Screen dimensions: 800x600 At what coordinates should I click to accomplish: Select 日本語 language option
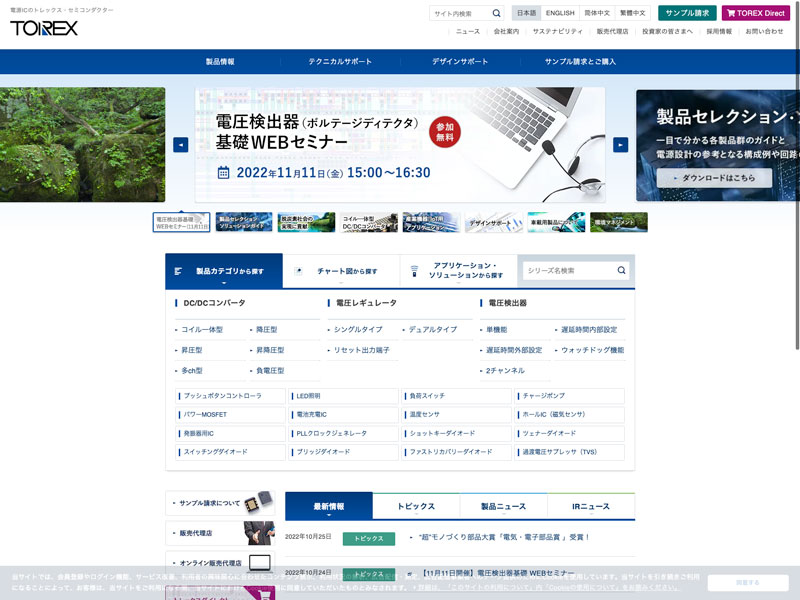[526, 13]
